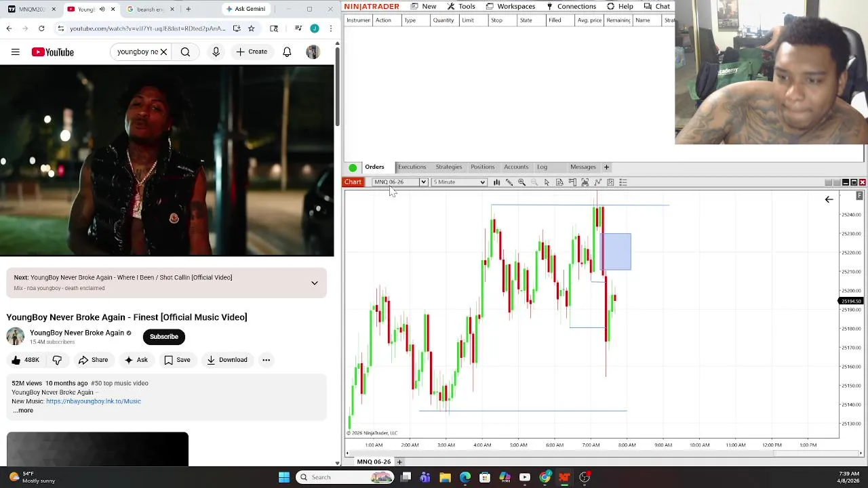Switch to the Messages tab
868x488 pixels.
(583, 167)
